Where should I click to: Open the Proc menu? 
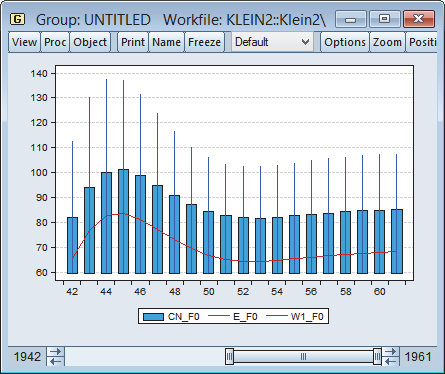(55, 42)
